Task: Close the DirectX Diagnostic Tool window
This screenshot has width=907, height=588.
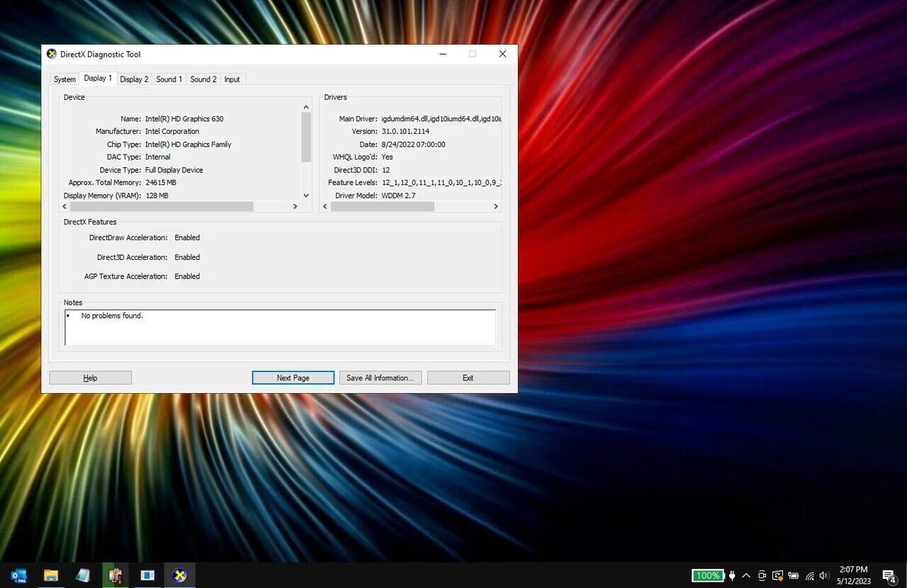Action: [502, 54]
